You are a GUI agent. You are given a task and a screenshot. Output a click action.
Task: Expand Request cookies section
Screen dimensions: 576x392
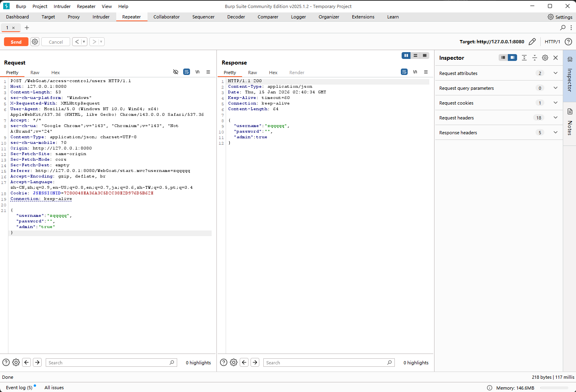point(555,103)
